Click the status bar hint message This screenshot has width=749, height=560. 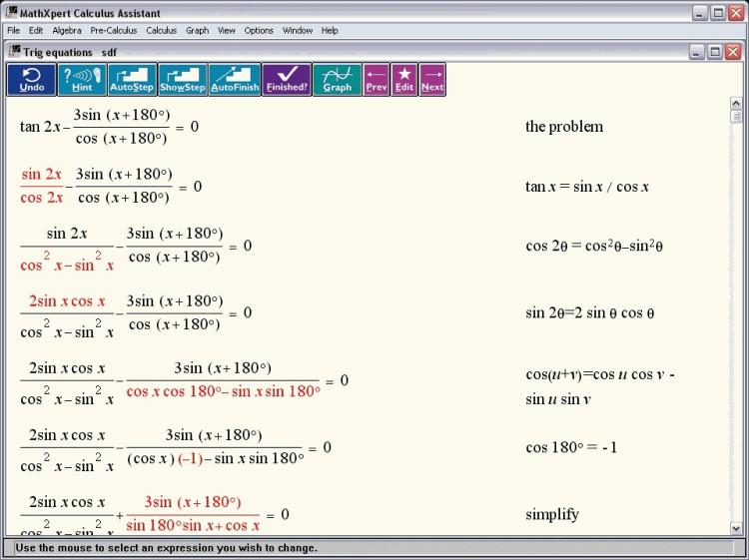166,548
